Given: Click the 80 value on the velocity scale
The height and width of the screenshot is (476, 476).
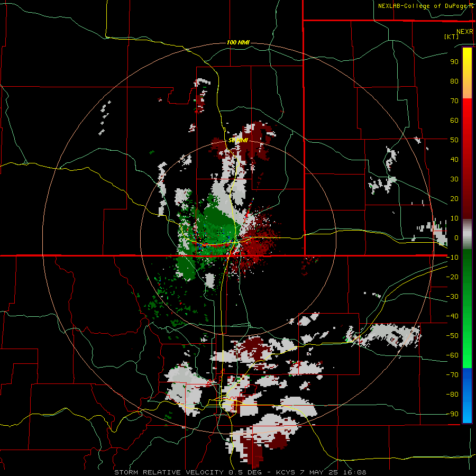Looking at the screenshot, I should [454, 81].
